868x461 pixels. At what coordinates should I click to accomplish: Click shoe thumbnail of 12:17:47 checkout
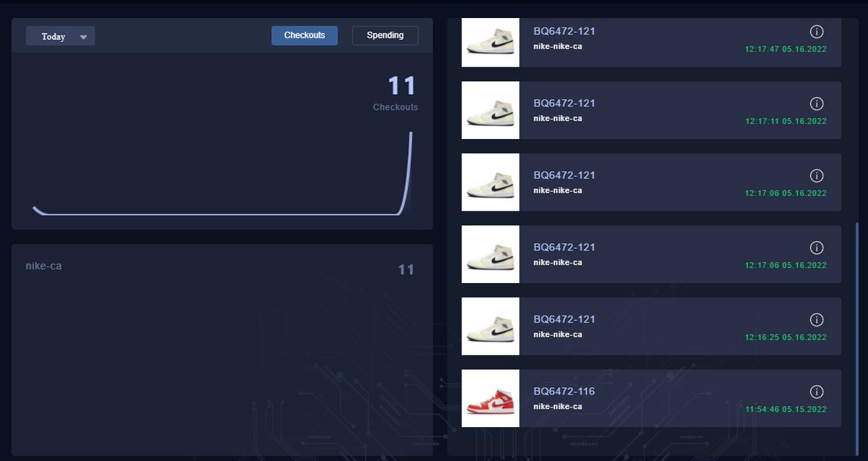[490, 42]
